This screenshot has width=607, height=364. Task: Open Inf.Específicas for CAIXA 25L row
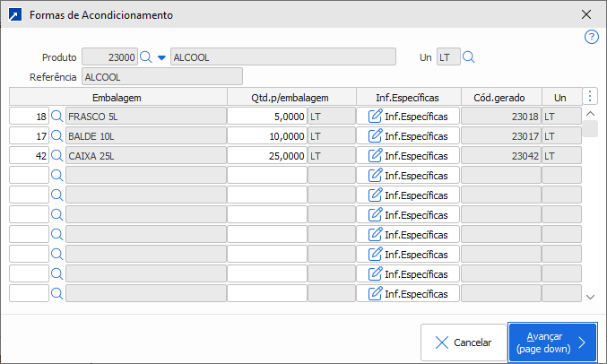pyautogui.click(x=408, y=155)
